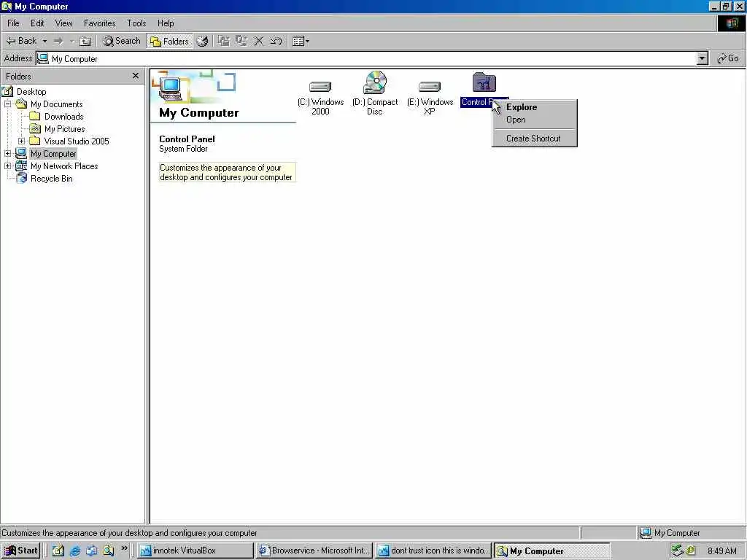
Task: Select Recycle Bin in folder tree
Action: [52, 179]
